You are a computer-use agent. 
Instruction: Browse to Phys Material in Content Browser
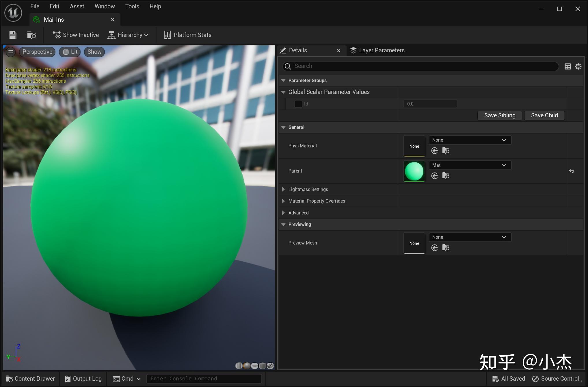point(446,151)
